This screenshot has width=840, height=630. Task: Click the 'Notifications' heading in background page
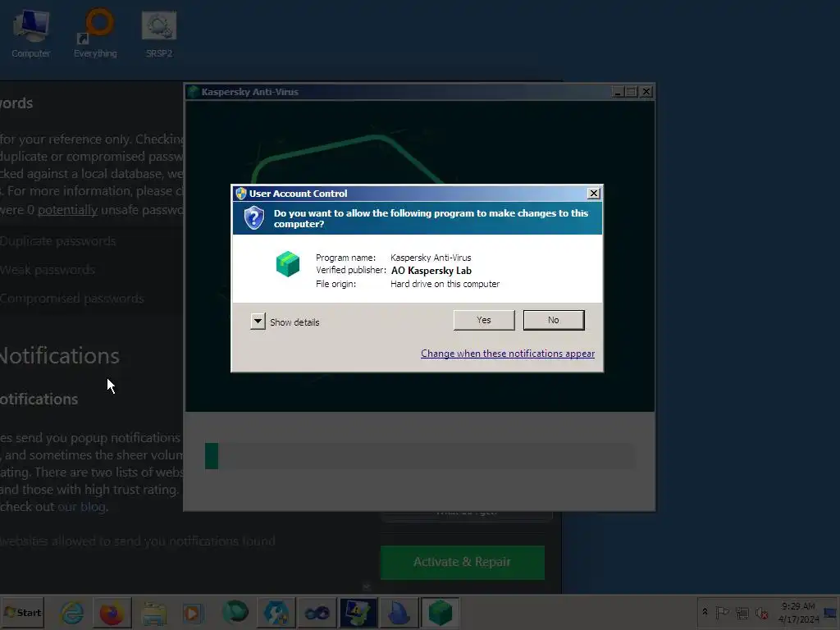tap(59, 356)
